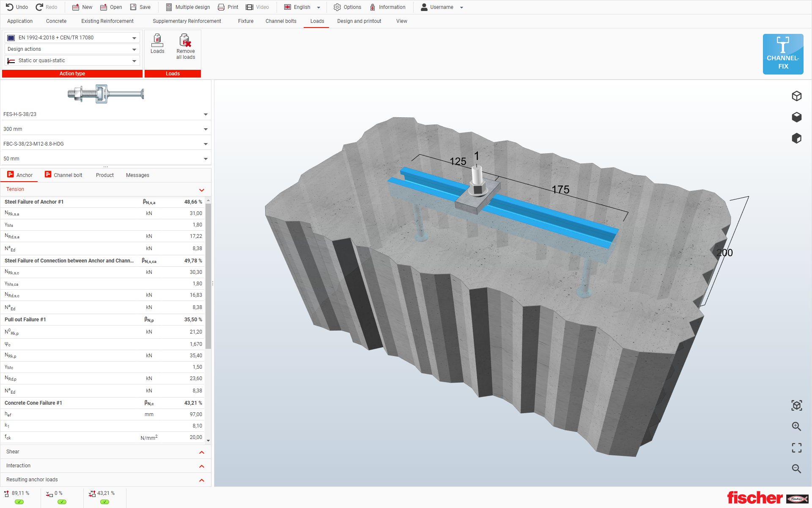The width and height of the screenshot is (812, 508).
Task: Click the fit model to view icon
Action: pos(796,406)
